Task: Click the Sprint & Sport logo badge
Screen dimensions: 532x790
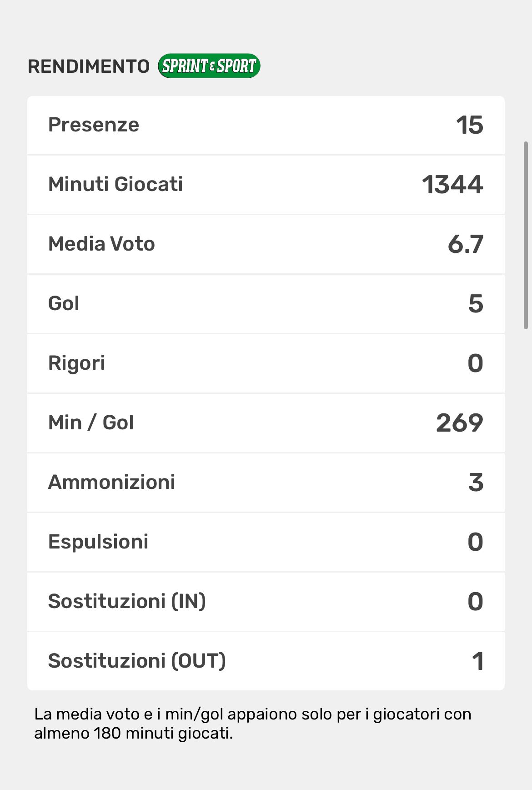Action: pos(209,66)
